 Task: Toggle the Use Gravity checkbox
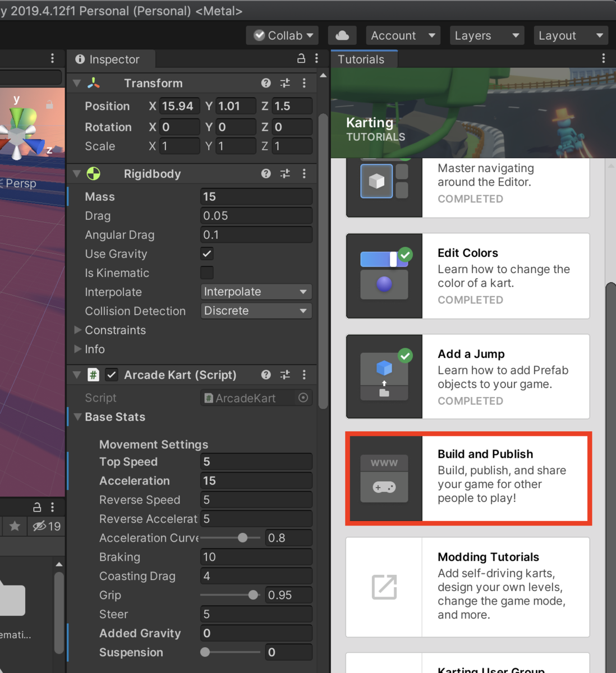(207, 253)
